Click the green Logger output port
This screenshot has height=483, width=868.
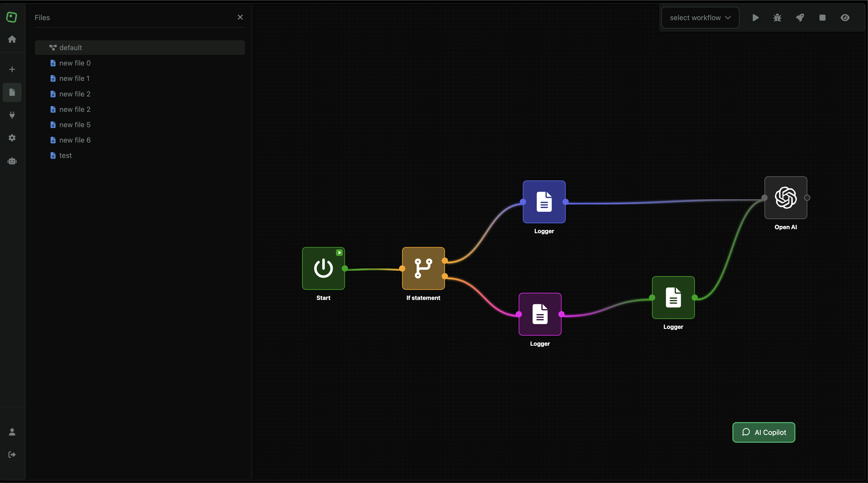pos(695,298)
